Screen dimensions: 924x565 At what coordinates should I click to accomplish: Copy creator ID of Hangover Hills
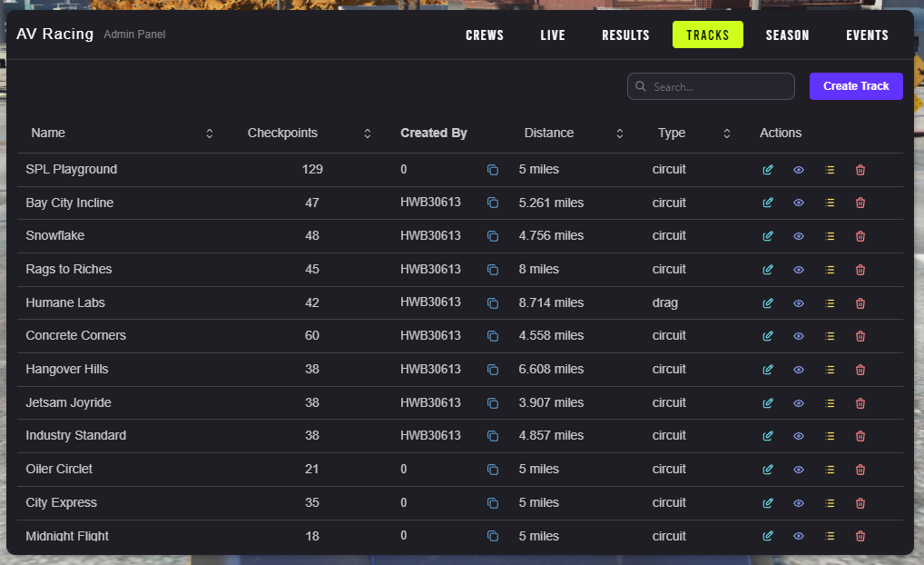click(x=493, y=370)
